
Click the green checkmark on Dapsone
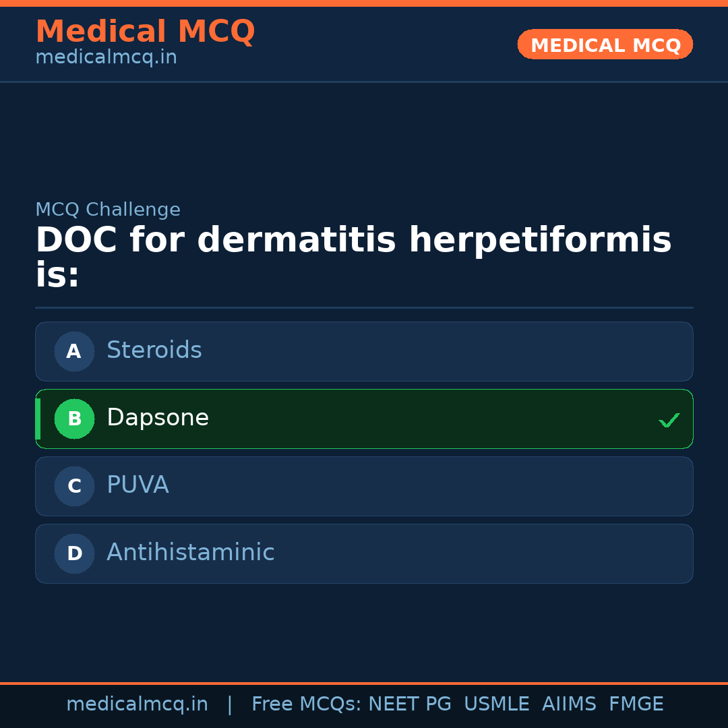(669, 420)
